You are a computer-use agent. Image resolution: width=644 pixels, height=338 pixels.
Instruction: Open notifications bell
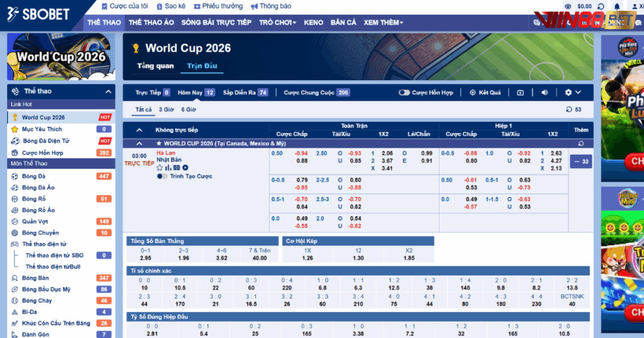(617, 6)
